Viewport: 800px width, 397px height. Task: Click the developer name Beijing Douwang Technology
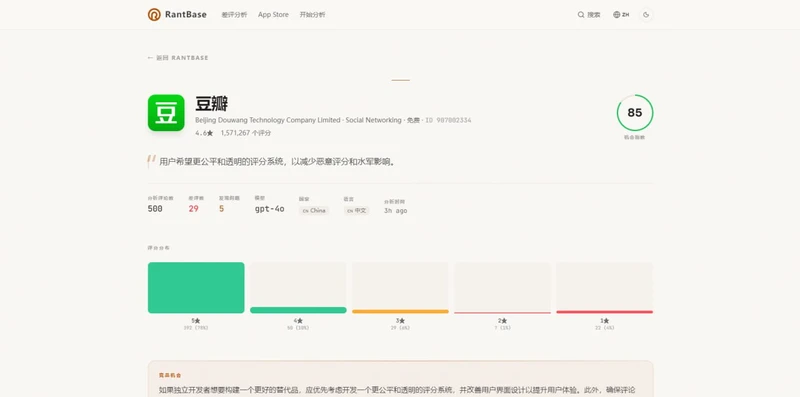268,120
